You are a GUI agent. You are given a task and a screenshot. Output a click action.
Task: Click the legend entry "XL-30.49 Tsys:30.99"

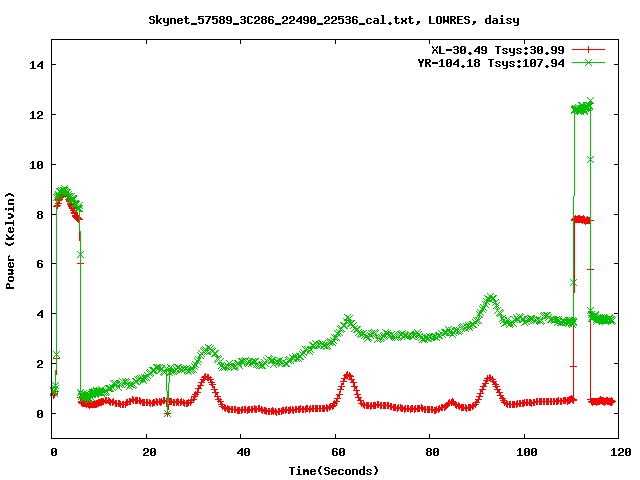pyautogui.click(x=498, y=50)
